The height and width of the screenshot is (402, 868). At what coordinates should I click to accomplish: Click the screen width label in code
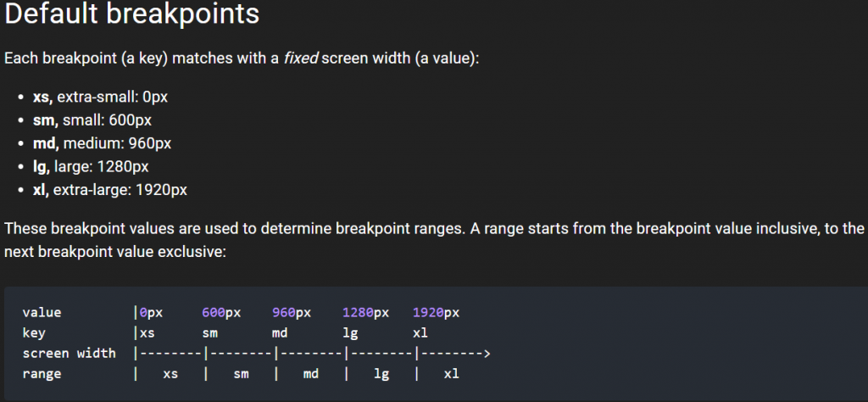[70, 354]
